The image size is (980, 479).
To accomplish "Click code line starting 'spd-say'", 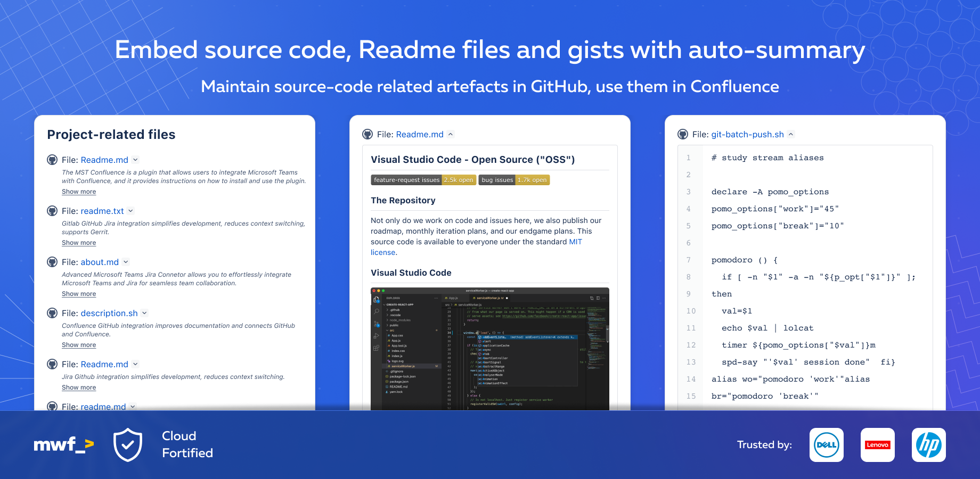I will pyautogui.click(x=808, y=362).
